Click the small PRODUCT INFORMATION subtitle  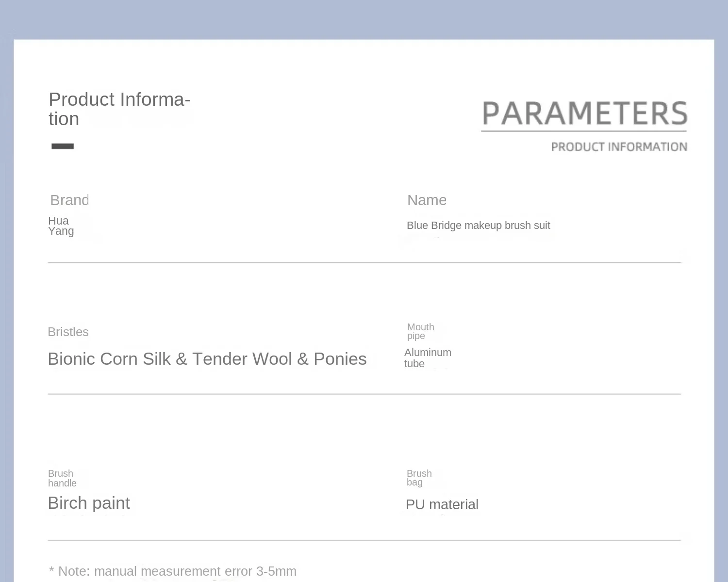coord(619,147)
